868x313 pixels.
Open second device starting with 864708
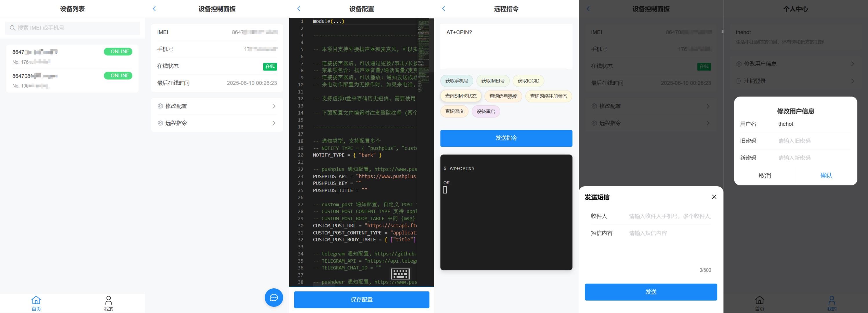tap(72, 81)
